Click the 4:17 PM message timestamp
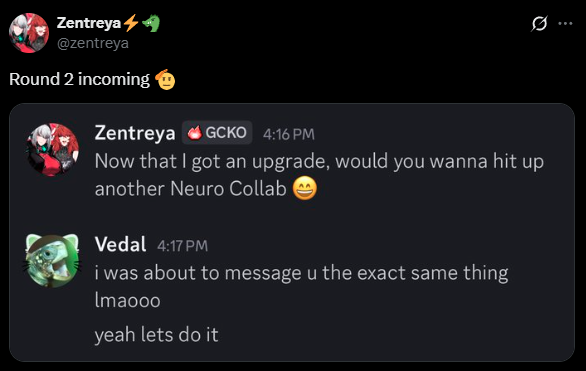Image resolution: width=586 pixels, height=371 pixels. [x=182, y=246]
